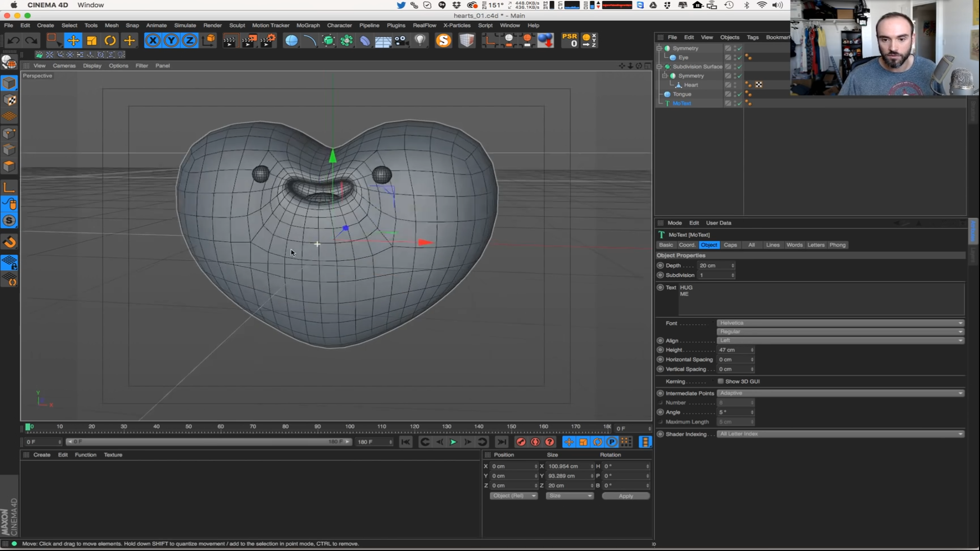Switch to Texture mode in left palette
The image size is (980, 551).
click(9, 100)
